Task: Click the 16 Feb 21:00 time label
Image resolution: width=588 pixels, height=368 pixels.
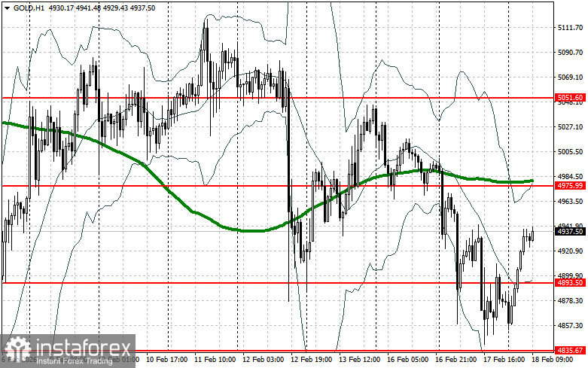Action: (x=455, y=360)
